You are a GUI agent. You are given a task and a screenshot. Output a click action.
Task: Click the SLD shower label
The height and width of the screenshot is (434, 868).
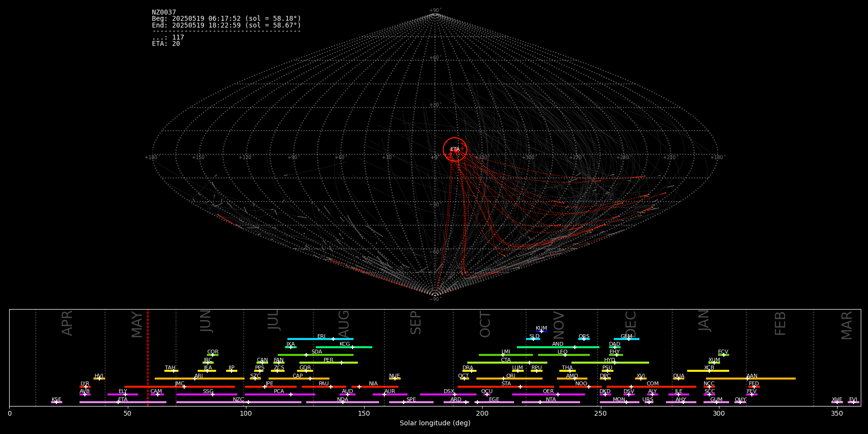(534, 337)
